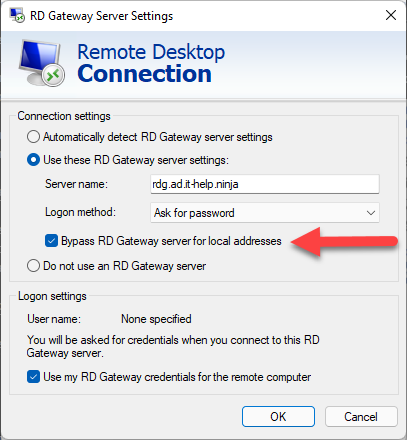
Task: Close the RD Gateway Server Settings dialog
Action: click(x=391, y=15)
